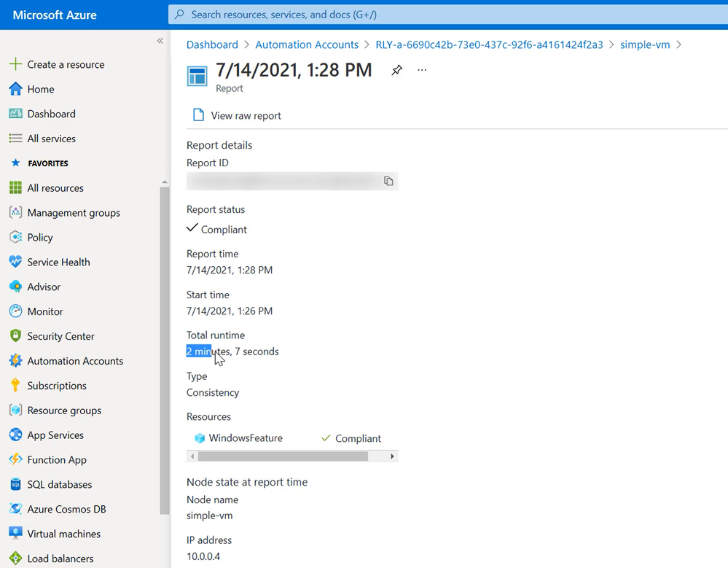
Task: Click the Create a resource plus icon
Action: 15,64
